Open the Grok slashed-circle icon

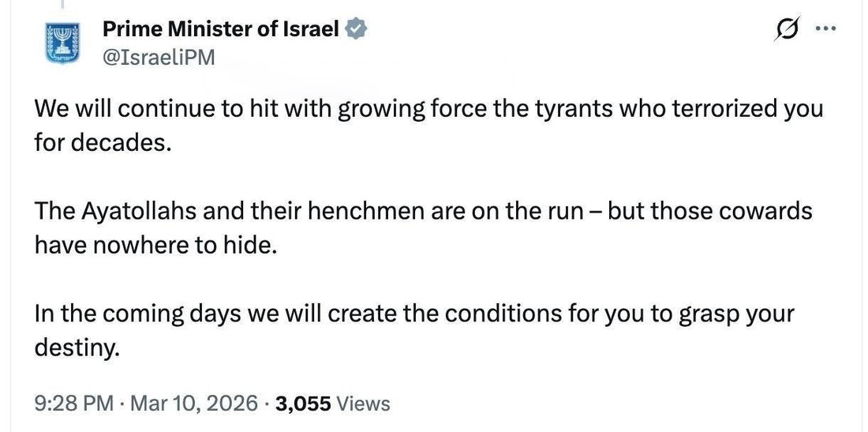(785, 29)
